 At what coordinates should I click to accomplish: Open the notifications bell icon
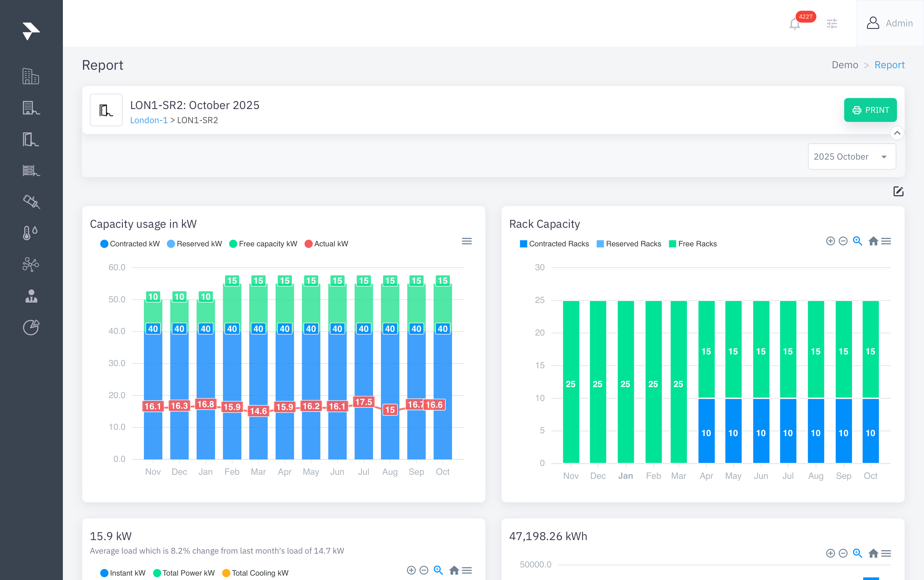(x=794, y=24)
